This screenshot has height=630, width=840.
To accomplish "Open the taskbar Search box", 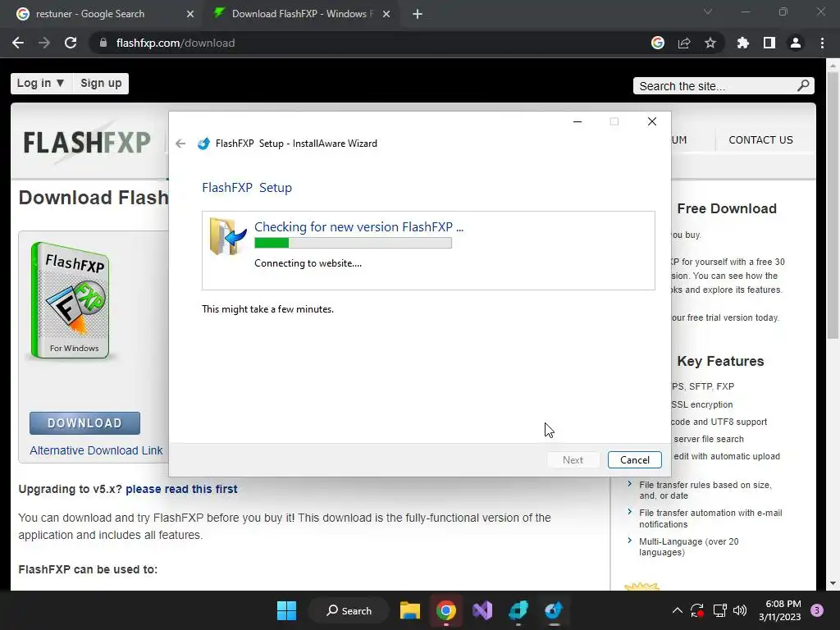I will point(349,610).
